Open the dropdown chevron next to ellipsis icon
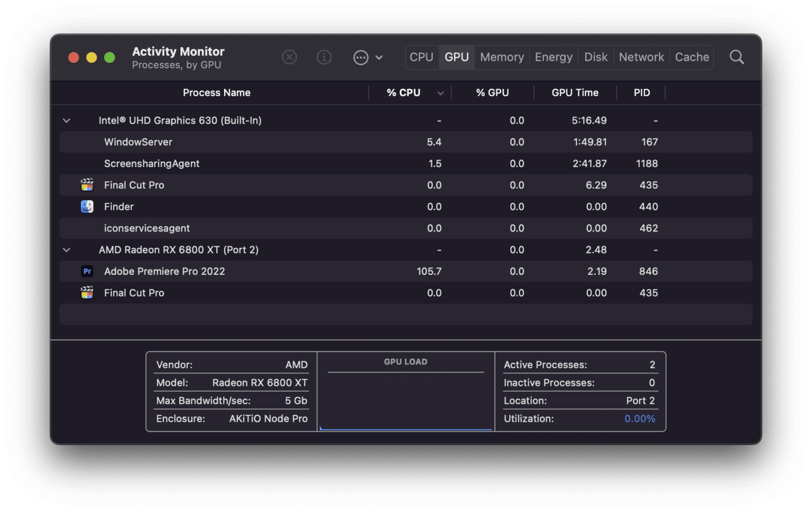This screenshot has height=511, width=812. tap(379, 57)
